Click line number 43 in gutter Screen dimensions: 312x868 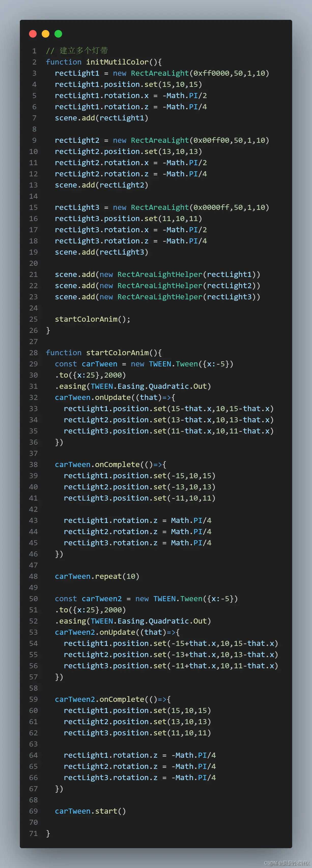33,520
